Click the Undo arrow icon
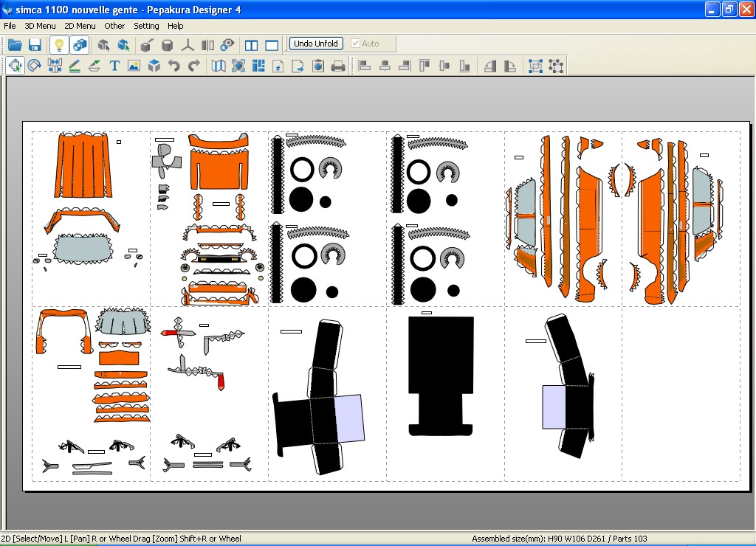 (174, 66)
